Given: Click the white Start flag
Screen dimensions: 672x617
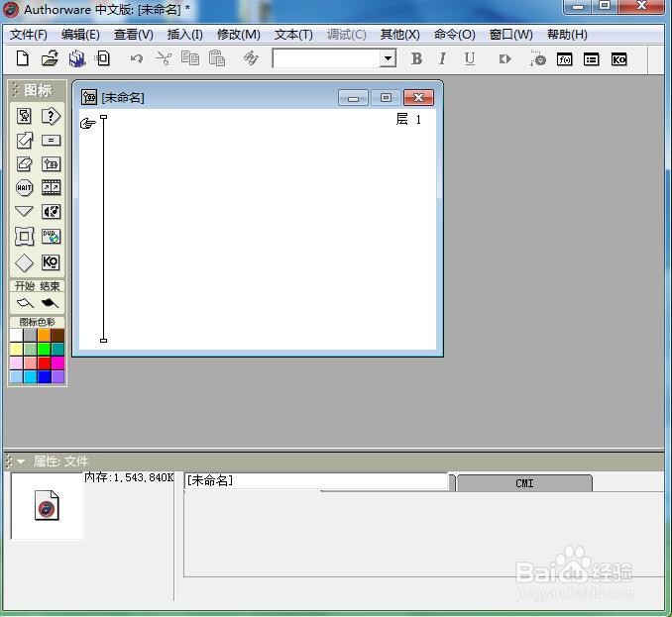Looking at the screenshot, I should click(25, 303).
